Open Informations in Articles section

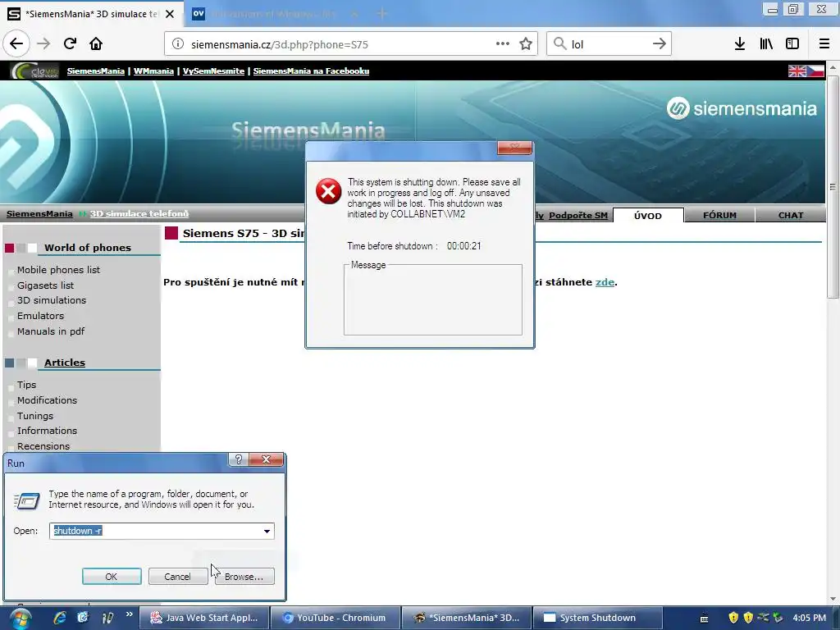[x=47, y=431]
